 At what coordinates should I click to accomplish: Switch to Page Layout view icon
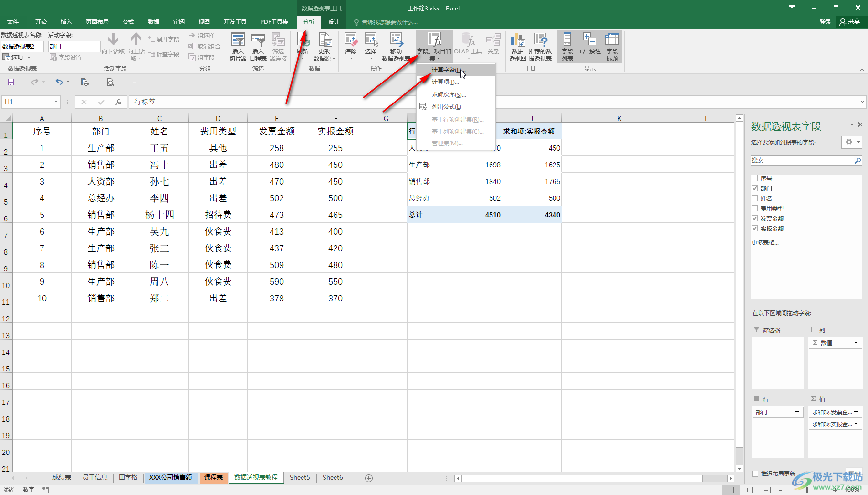pos(749,490)
